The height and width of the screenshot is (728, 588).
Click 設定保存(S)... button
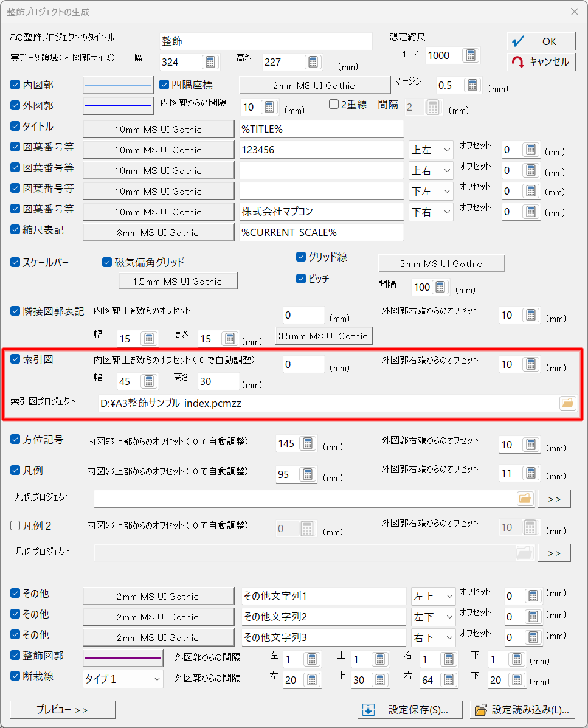(x=410, y=710)
